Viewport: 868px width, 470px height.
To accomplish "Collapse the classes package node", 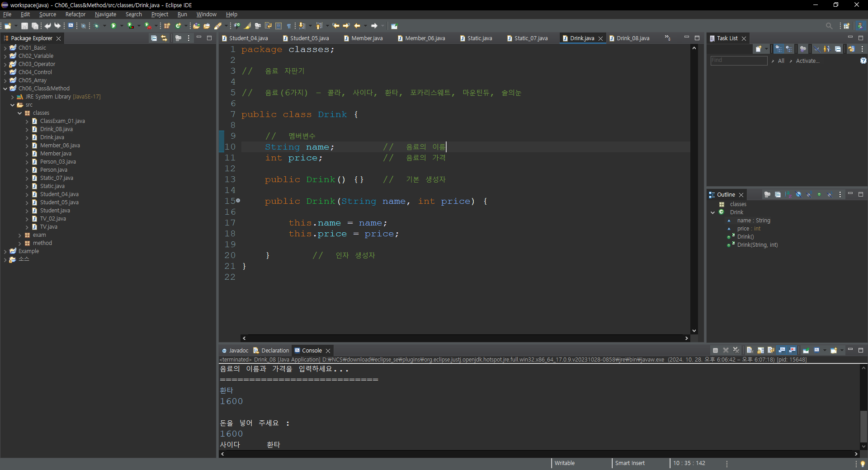I will (19, 113).
